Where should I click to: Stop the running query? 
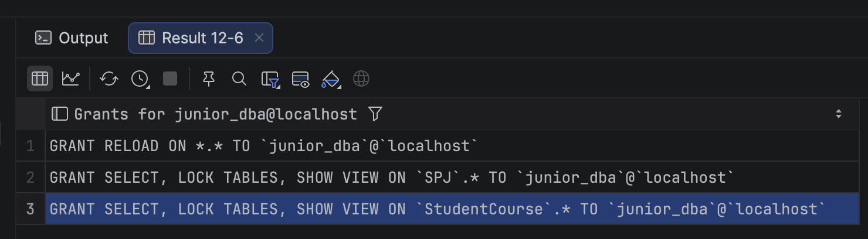170,78
